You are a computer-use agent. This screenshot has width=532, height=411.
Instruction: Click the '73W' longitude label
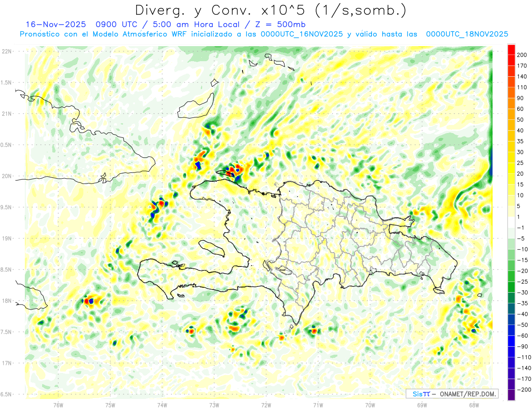point(214,405)
